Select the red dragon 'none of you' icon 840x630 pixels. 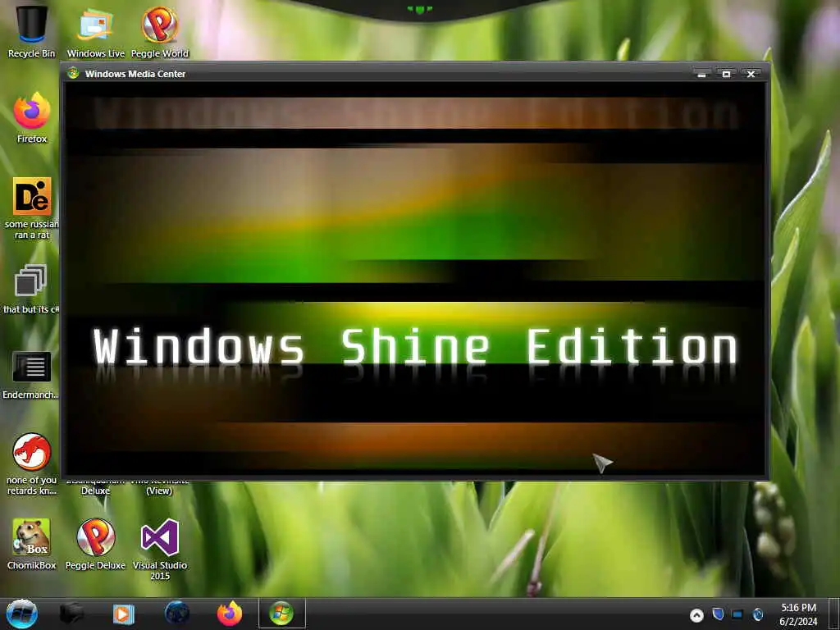coord(32,464)
